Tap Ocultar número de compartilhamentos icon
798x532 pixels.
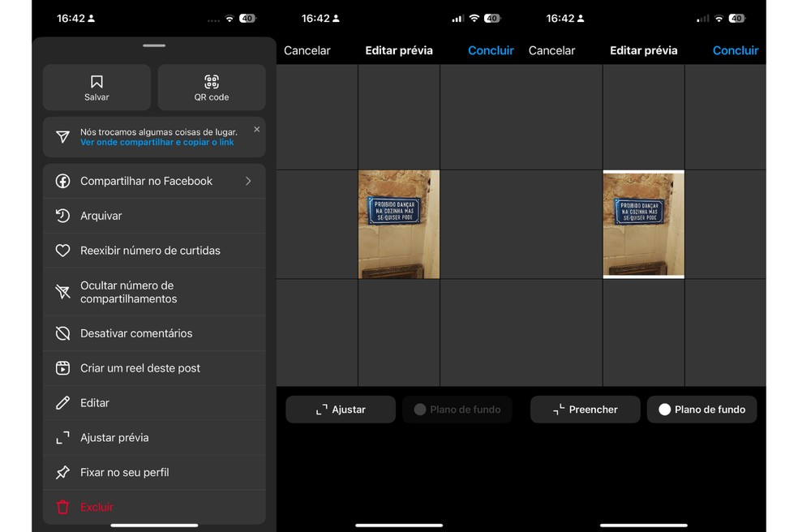click(62, 292)
